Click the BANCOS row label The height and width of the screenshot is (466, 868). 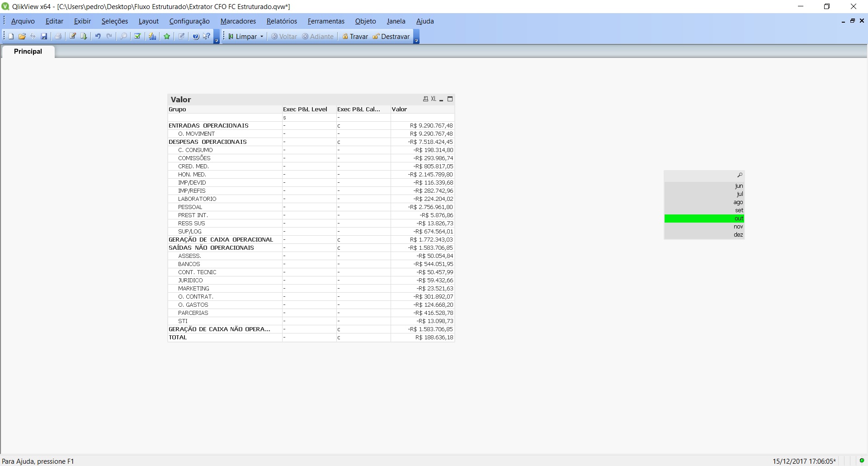[189, 264]
